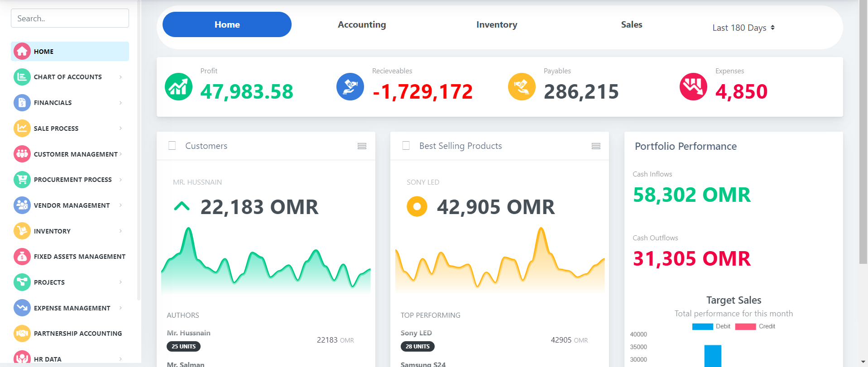Screen dimensions: 868x367
Task: Click the Fixed Assets Management money bag icon
Action: coord(22,257)
